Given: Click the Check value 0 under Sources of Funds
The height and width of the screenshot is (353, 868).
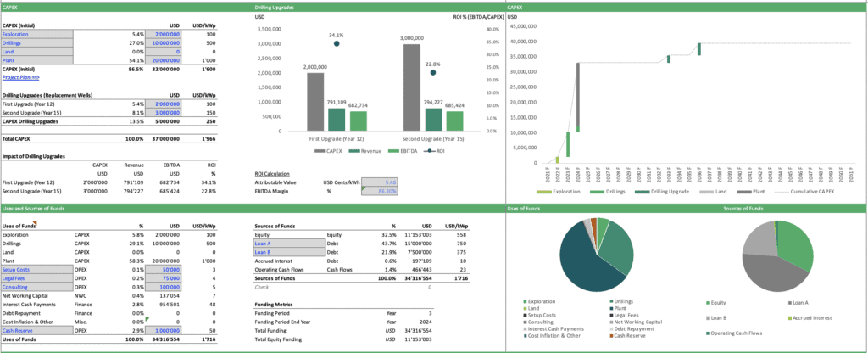Looking at the screenshot, I should [430, 287].
